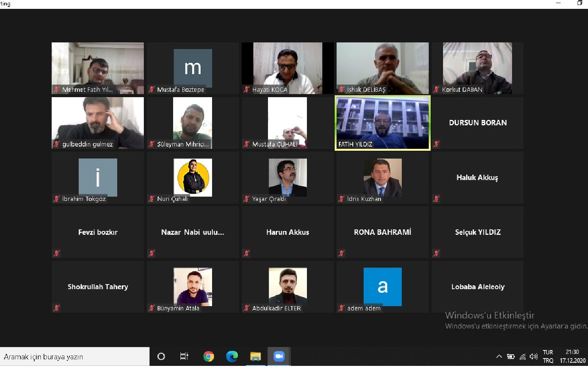The image size is (588, 379).
Task: Click muted mic icon on Mustafa Boztepe tile
Action: 152,89
